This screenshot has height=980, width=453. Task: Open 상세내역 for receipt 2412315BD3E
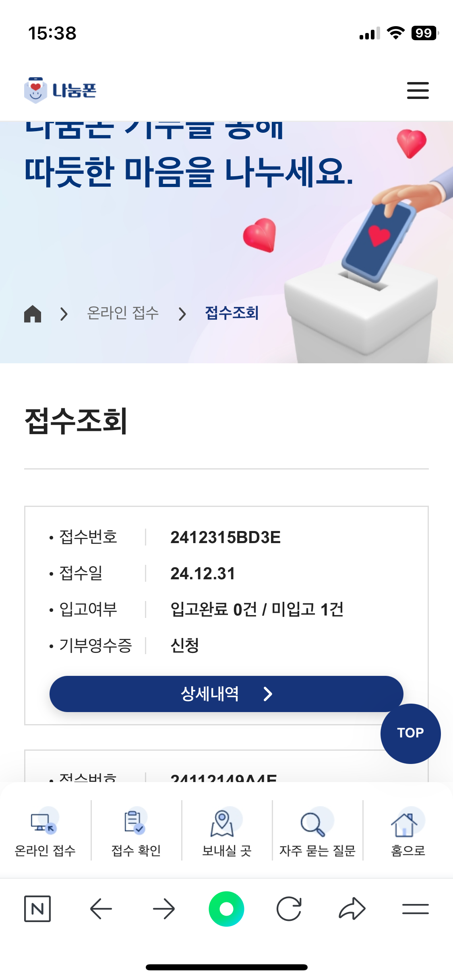[x=226, y=694]
